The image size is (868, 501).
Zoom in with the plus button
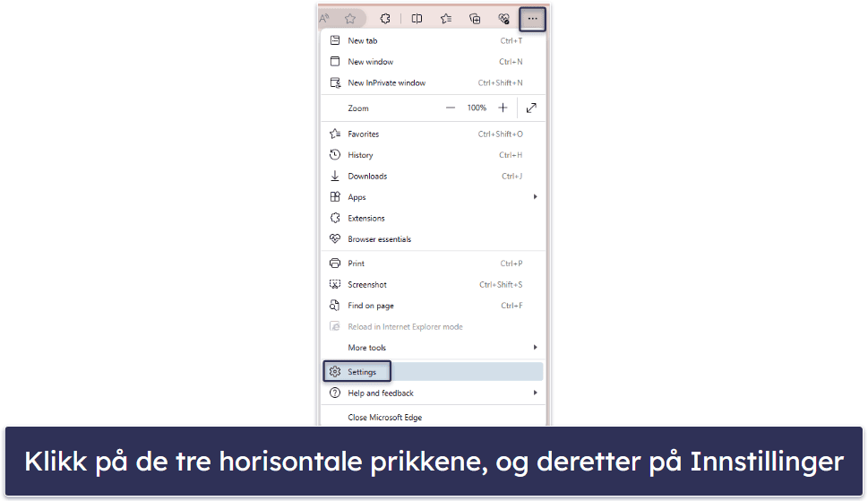tap(503, 108)
